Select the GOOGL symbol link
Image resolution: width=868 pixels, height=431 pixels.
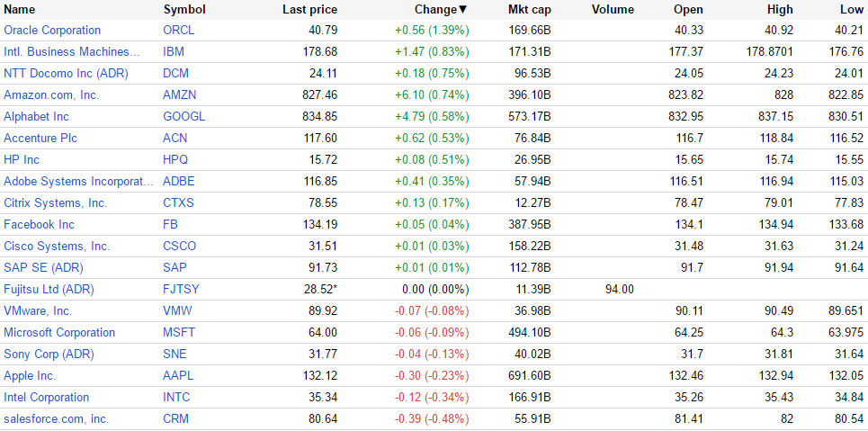click(x=183, y=117)
